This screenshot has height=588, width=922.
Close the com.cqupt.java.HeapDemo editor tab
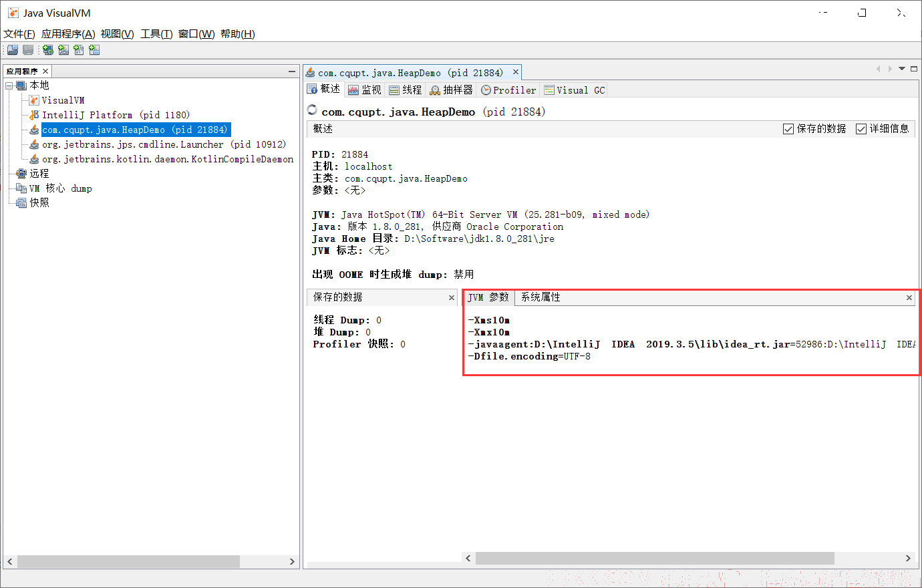[516, 72]
